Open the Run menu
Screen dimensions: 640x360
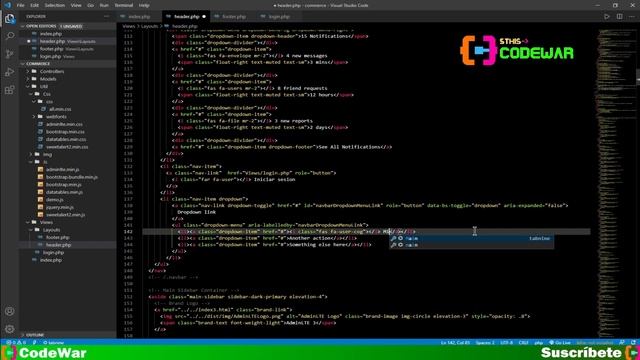pyautogui.click(x=104, y=5)
